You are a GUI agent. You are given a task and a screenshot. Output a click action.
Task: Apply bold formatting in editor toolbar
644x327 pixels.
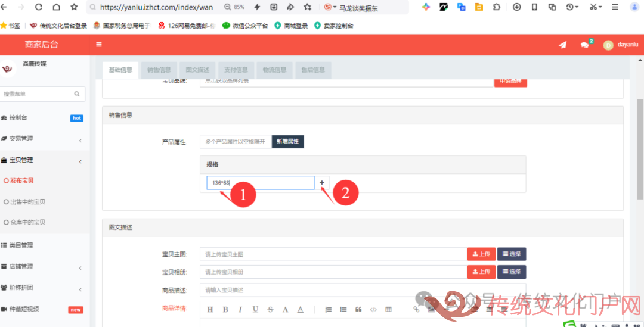tap(225, 309)
